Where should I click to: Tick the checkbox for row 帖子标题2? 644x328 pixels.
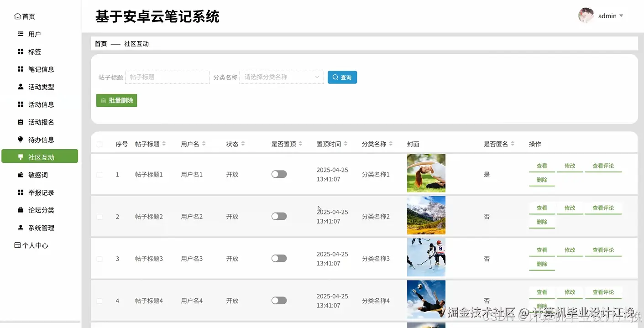[x=99, y=217]
